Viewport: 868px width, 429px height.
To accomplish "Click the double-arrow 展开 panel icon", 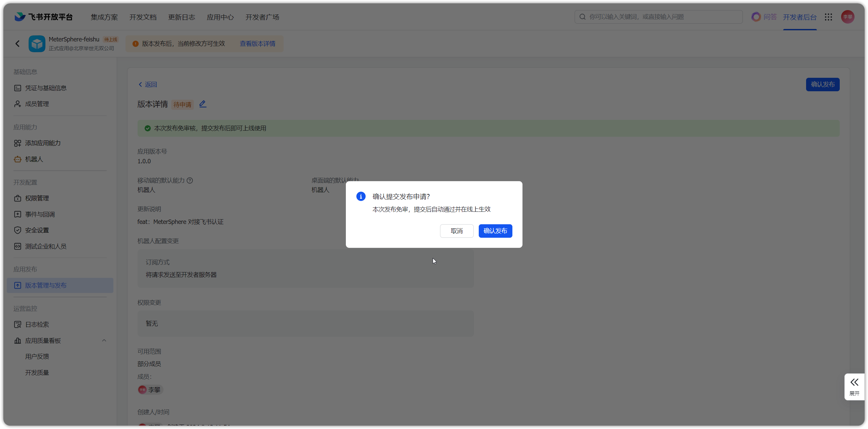I will pos(854,382).
